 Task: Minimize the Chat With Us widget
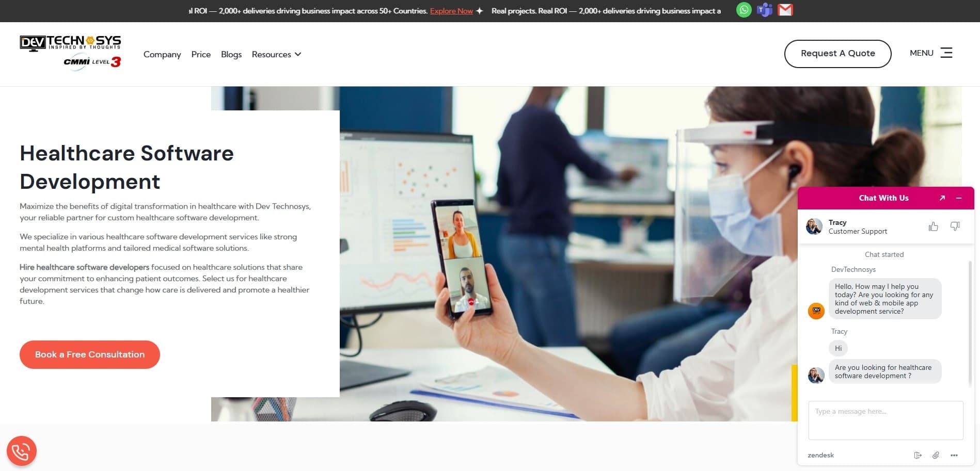coord(959,198)
